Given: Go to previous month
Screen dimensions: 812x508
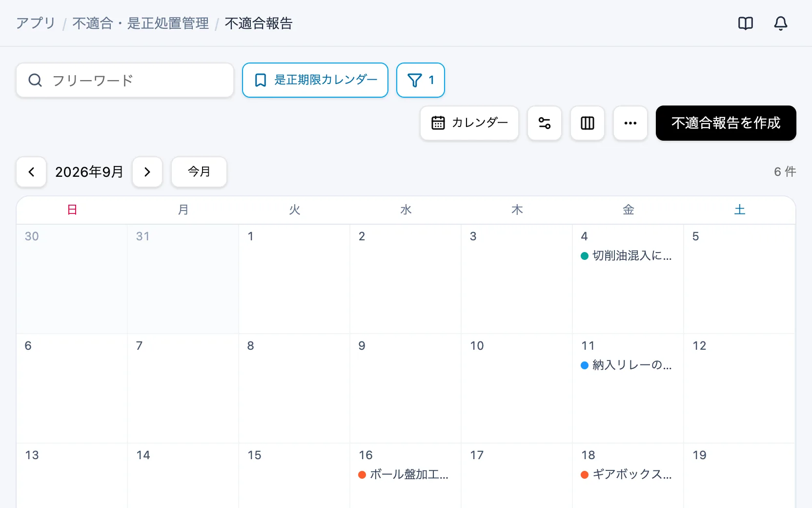Looking at the screenshot, I should (x=31, y=172).
